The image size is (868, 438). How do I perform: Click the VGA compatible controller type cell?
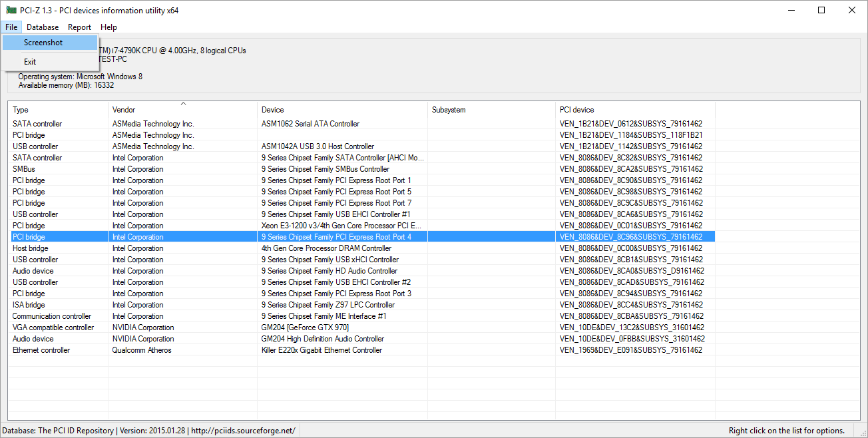53,328
